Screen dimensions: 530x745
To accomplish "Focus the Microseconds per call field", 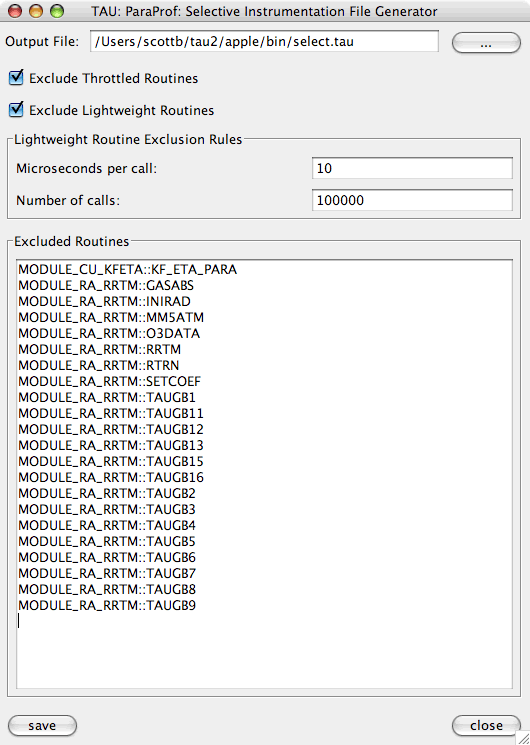I will [412, 168].
